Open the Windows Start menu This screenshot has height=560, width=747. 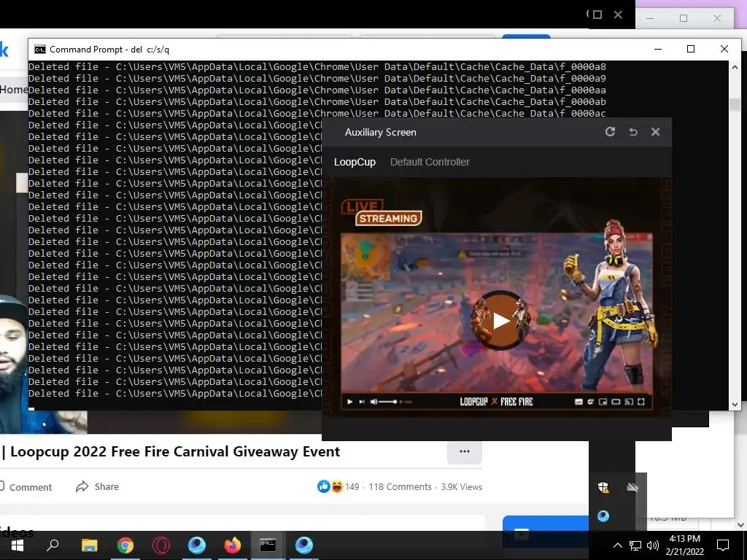tap(18, 545)
